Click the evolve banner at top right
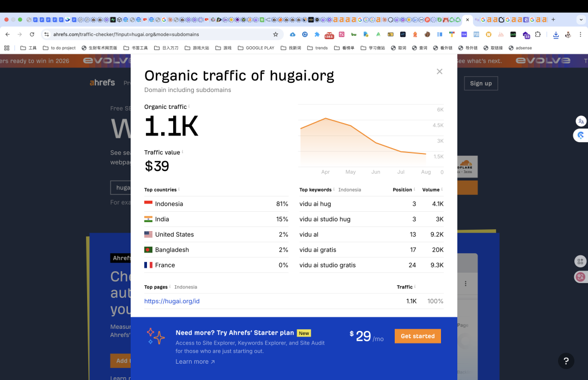This screenshot has width=588, height=380. (x=543, y=60)
